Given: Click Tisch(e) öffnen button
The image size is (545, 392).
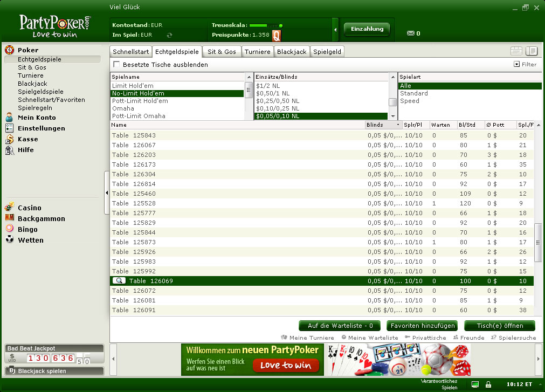Looking at the screenshot, I should click(x=500, y=326).
